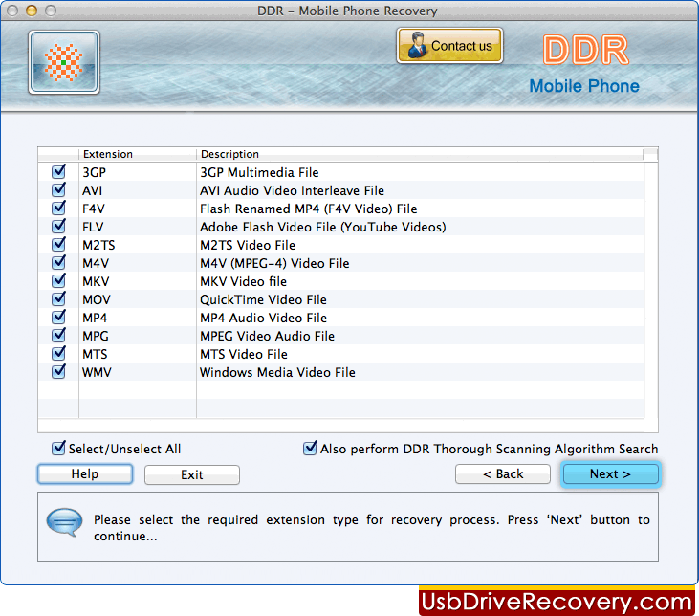699x616 pixels.
Task: Uncheck the AVI extension checkbox
Action: [x=58, y=190]
